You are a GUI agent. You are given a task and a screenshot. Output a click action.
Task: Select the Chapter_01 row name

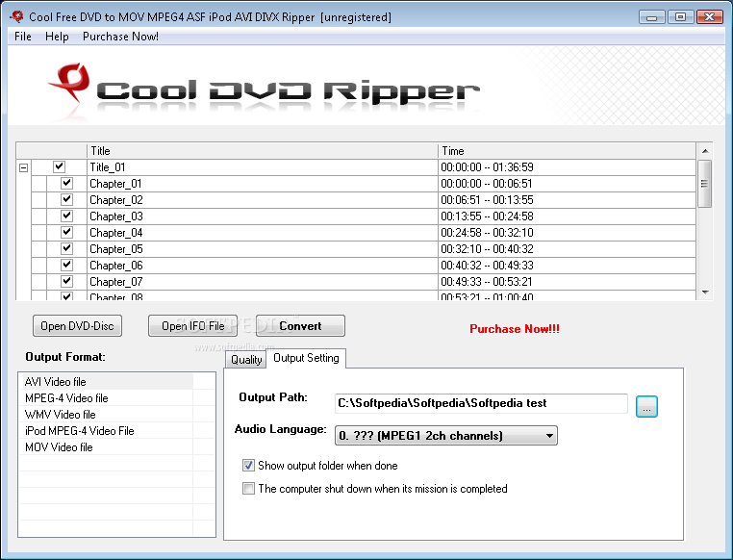[115, 183]
